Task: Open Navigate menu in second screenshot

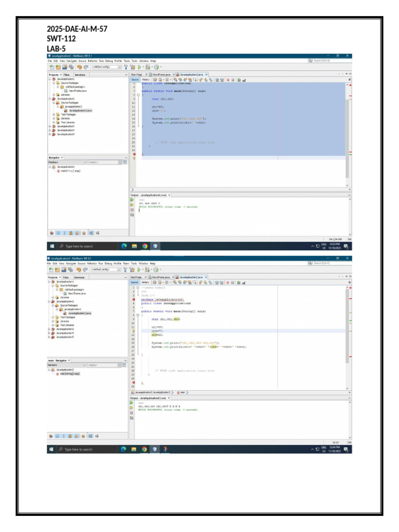Action: point(71,263)
